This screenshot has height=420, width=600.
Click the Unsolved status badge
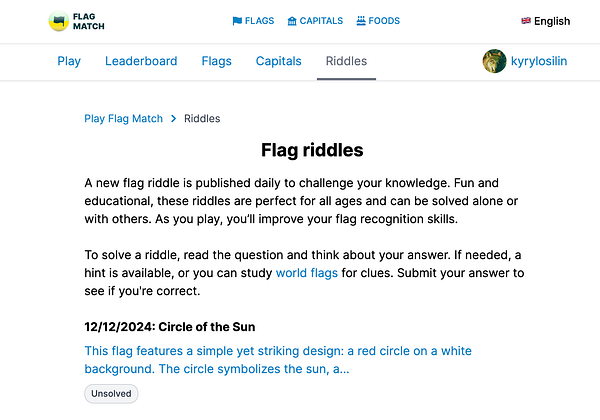[x=111, y=394]
